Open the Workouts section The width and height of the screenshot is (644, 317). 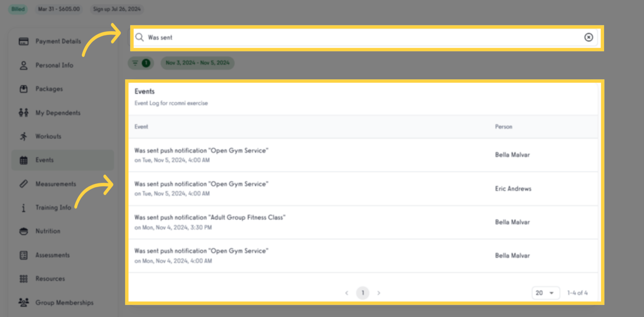[x=49, y=136]
